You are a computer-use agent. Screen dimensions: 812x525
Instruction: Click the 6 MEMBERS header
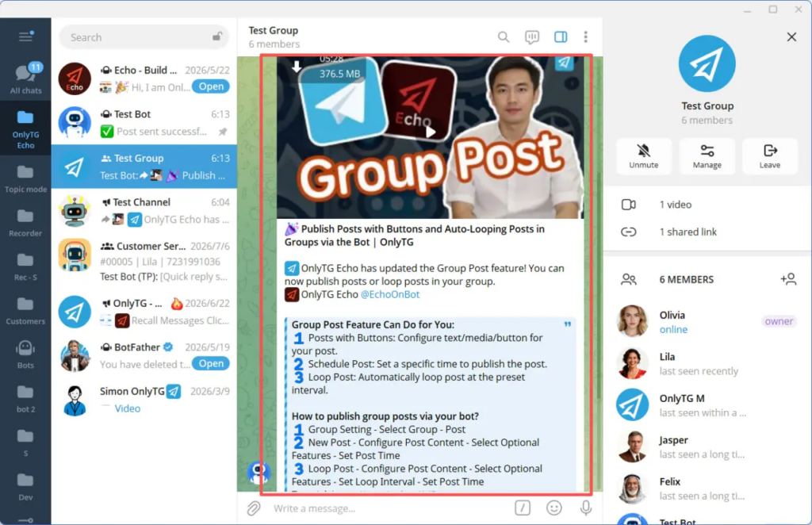[x=686, y=280]
